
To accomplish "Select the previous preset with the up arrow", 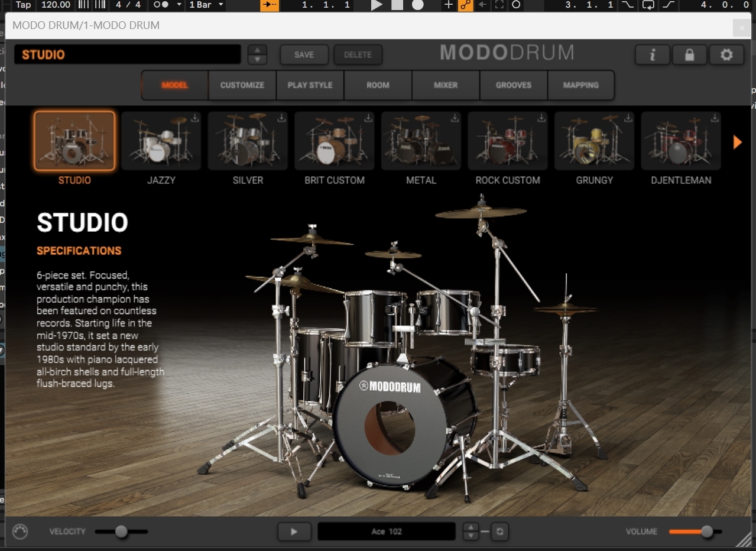I will pos(257,50).
